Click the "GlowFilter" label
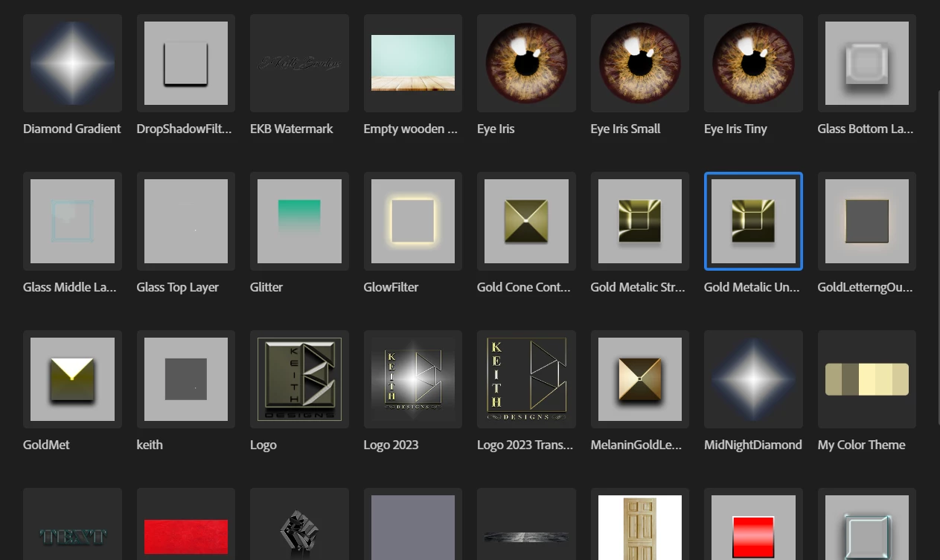The image size is (940, 560). click(x=391, y=287)
